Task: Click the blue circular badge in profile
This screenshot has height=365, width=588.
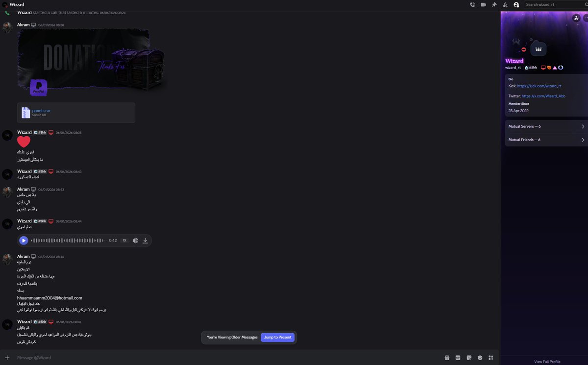Action: click(561, 68)
